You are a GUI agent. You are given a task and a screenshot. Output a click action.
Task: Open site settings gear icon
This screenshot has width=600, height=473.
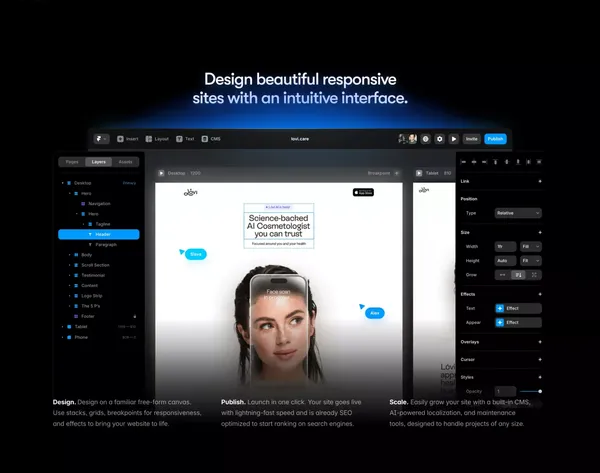pyautogui.click(x=440, y=139)
